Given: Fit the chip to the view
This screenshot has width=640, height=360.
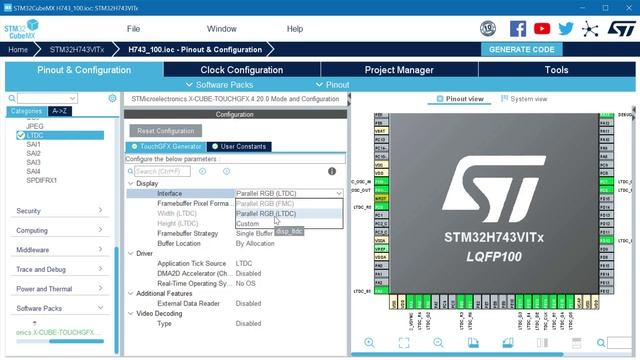Looking at the screenshot, I should tap(404, 343).
